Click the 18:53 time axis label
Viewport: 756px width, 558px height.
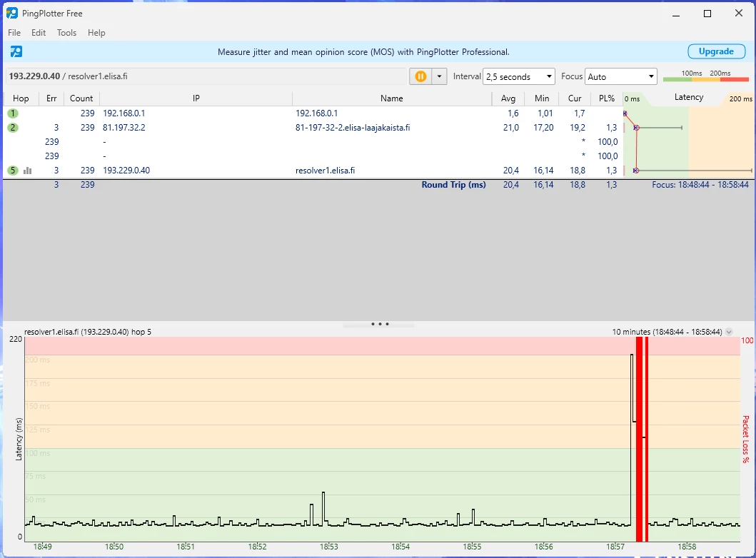click(x=329, y=547)
